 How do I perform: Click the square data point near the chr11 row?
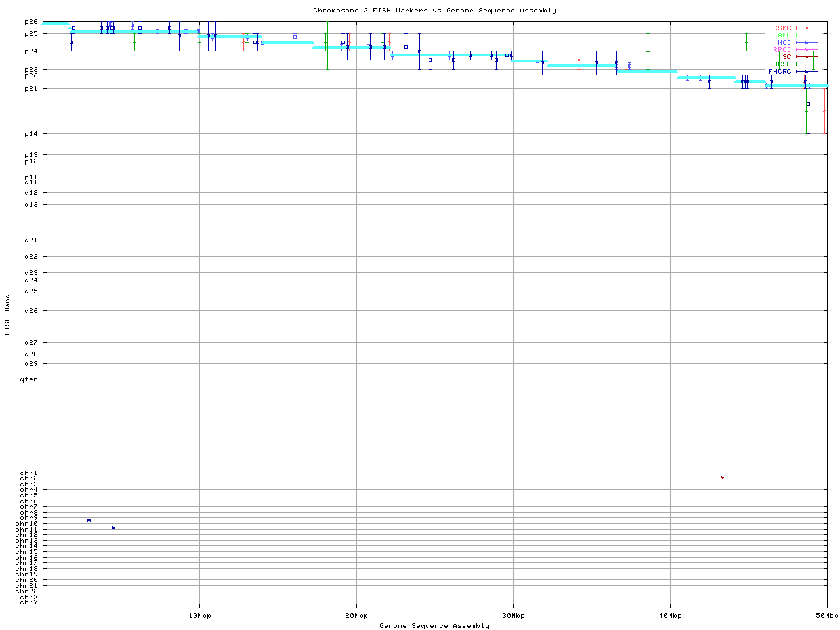pyautogui.click(x=114, y=528)
